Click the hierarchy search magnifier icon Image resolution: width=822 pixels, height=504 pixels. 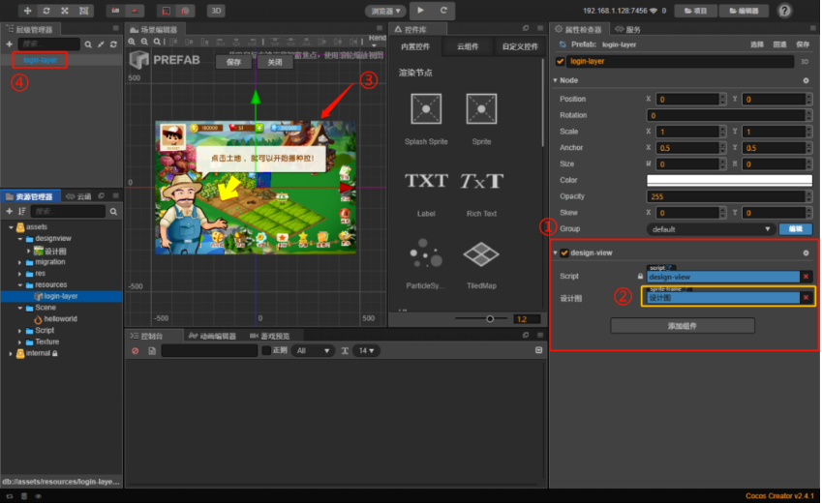click(x=88, y=44)
